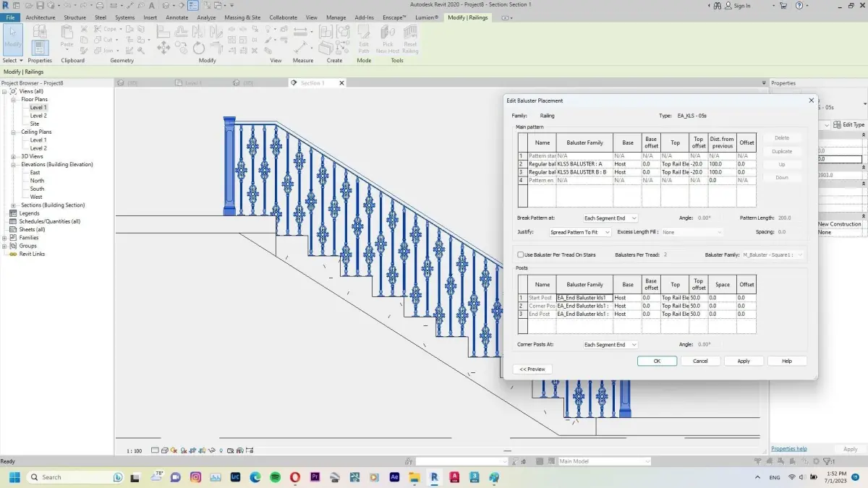
Task: Open Premiere Pro from the taskbar
Action: click(315, 477)
